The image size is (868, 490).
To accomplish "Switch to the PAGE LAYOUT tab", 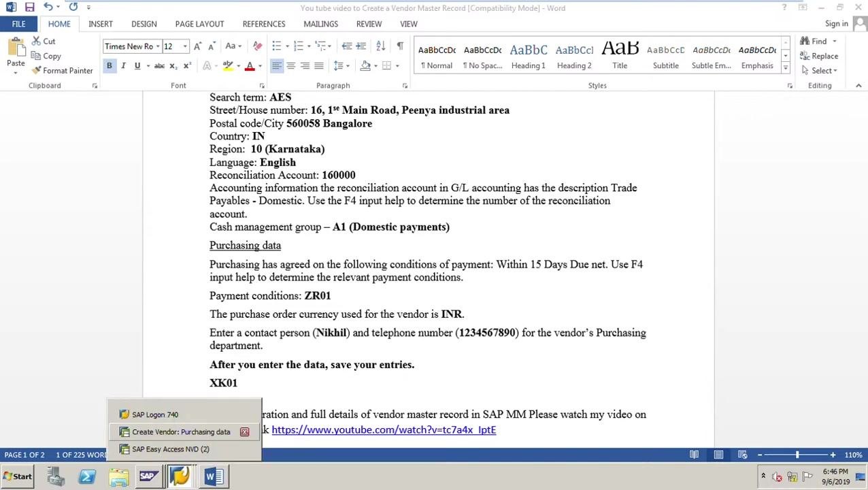I will [x=199, y=24].
